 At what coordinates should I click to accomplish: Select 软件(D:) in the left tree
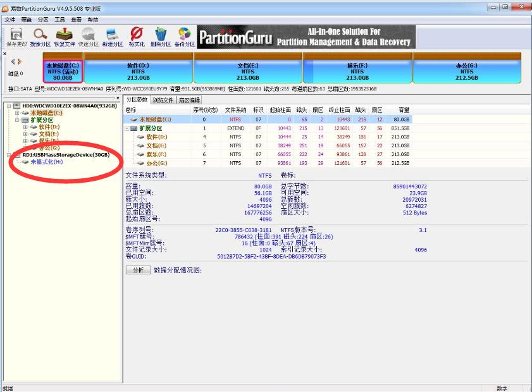(x=49, y=127)
